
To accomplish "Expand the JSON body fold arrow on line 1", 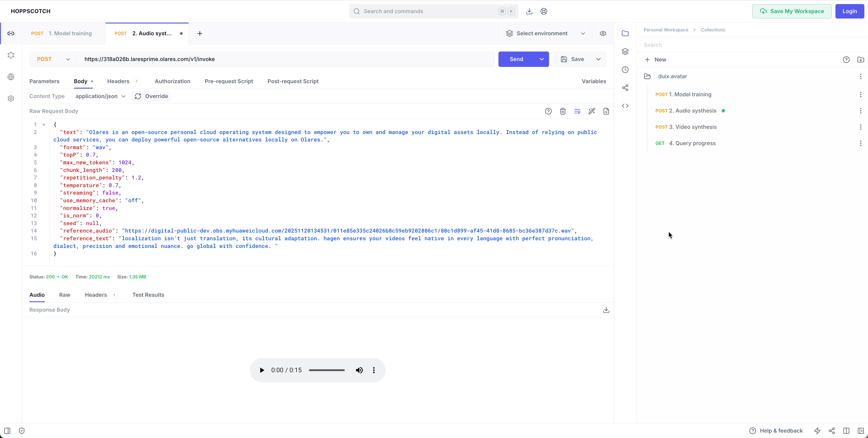I will pos(44,124).
